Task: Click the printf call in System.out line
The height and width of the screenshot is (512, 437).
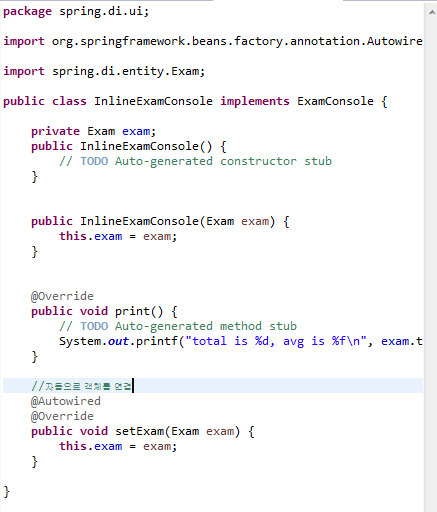Action: (157, 341)
